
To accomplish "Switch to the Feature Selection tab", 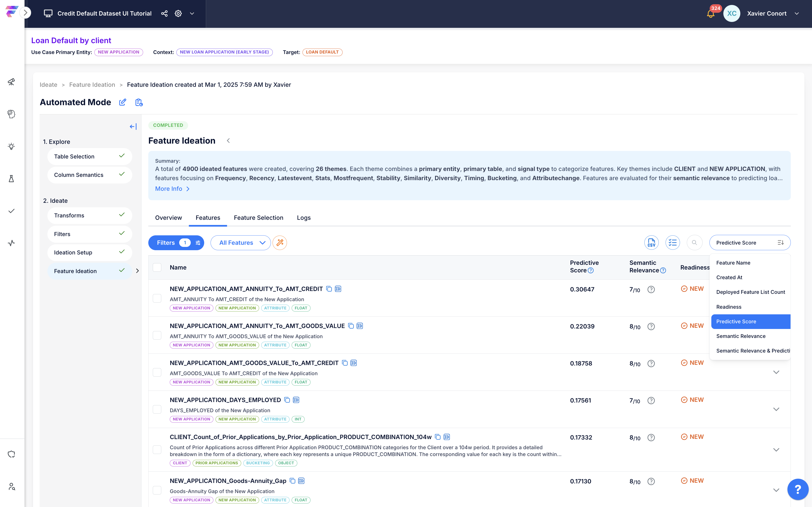I will click(258, 218).
